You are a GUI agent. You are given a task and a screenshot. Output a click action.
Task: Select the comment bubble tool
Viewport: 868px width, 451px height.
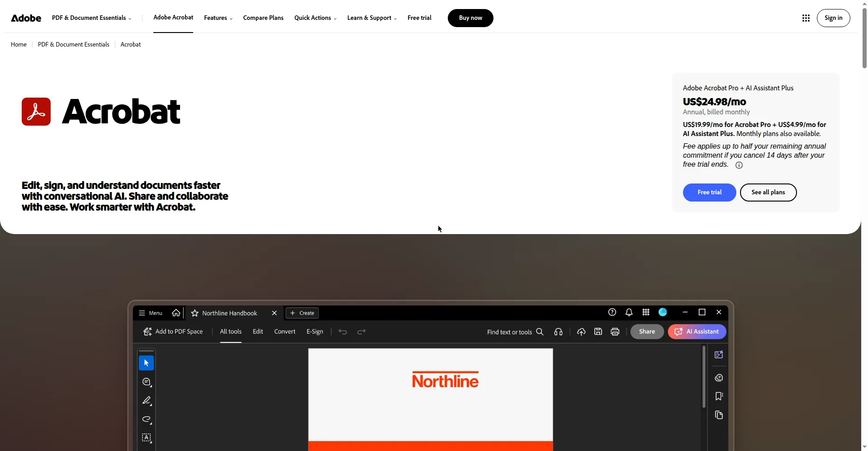pyautogui.click(x=147, y=382)
